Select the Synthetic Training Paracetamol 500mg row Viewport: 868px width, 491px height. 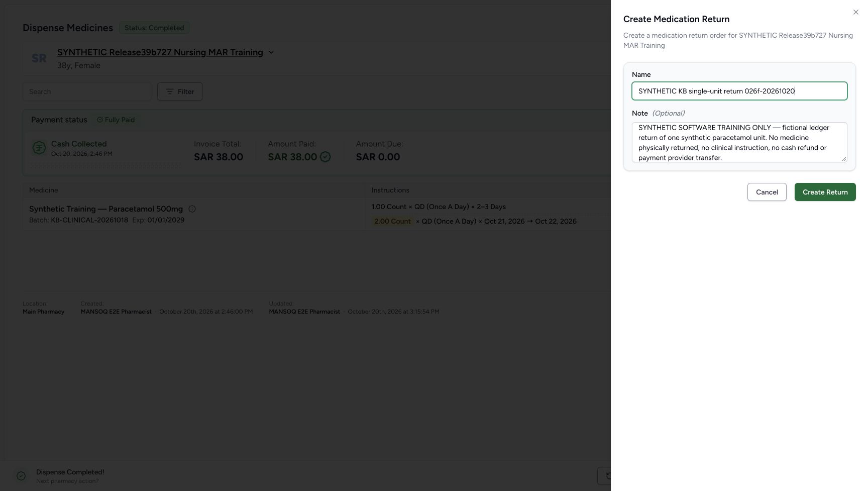316,214
